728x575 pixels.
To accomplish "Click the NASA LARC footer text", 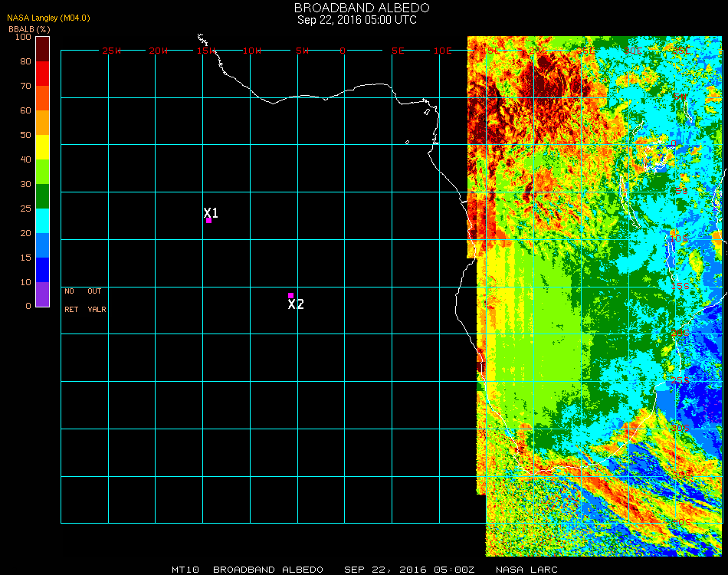I will point(526,570).
